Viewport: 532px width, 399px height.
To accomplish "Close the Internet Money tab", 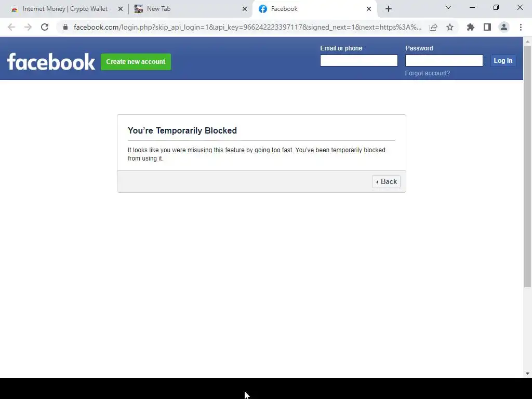I will (x=121, y=9).
